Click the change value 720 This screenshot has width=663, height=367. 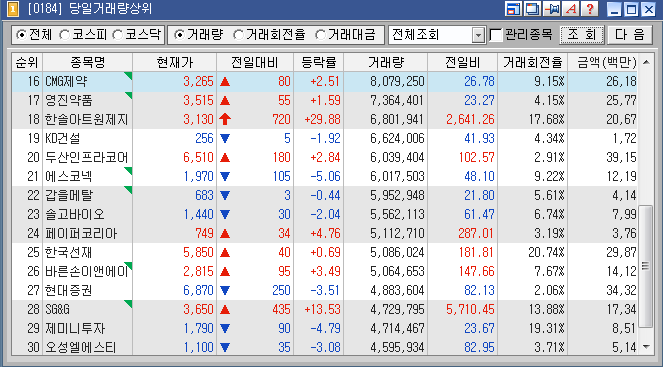click(281, 120)
